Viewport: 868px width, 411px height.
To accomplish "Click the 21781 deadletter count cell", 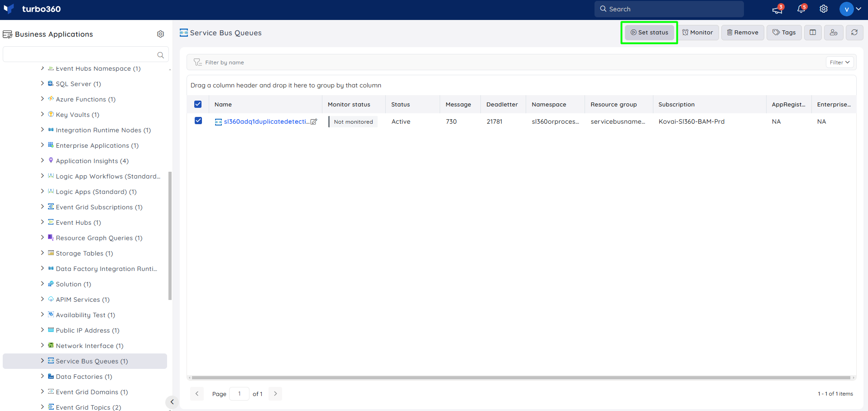I will point(494,121).
